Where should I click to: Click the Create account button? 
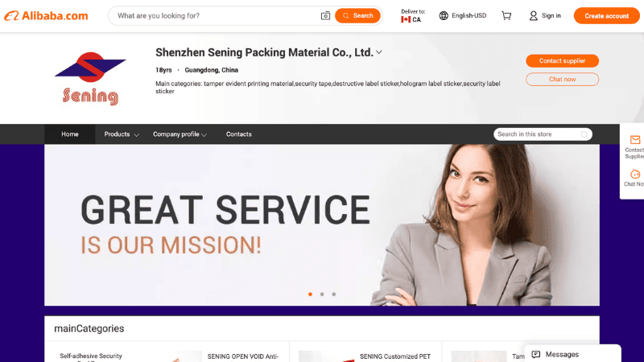607,16
